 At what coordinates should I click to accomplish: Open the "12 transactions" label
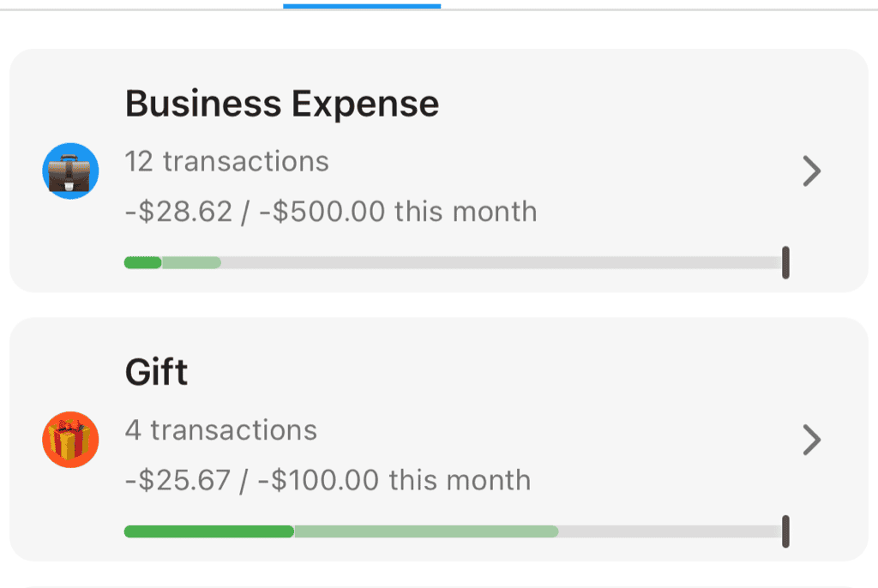click(x=226, y=161)
